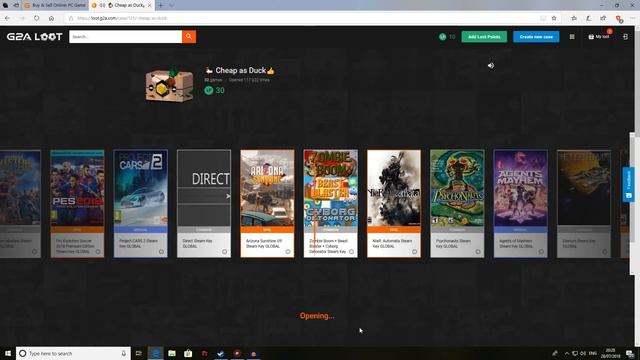Open Task View on the taskbar

tap(139, 353)
